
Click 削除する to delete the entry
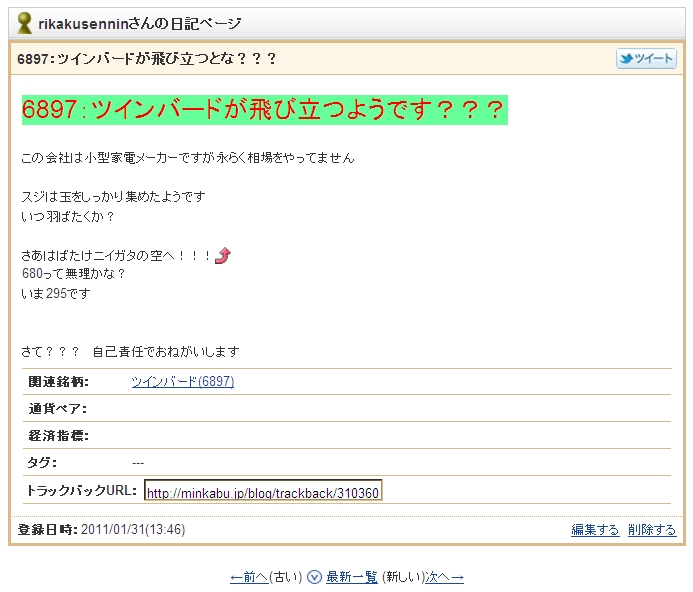click(652, 529)
